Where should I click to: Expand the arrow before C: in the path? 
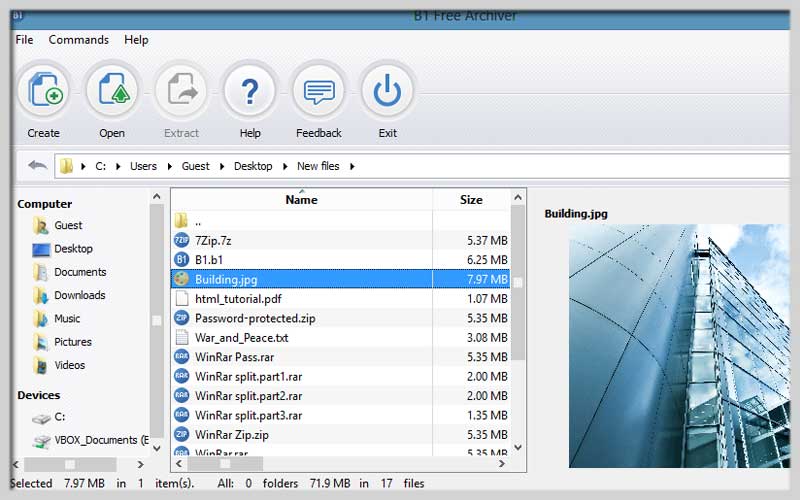[83, 166]
